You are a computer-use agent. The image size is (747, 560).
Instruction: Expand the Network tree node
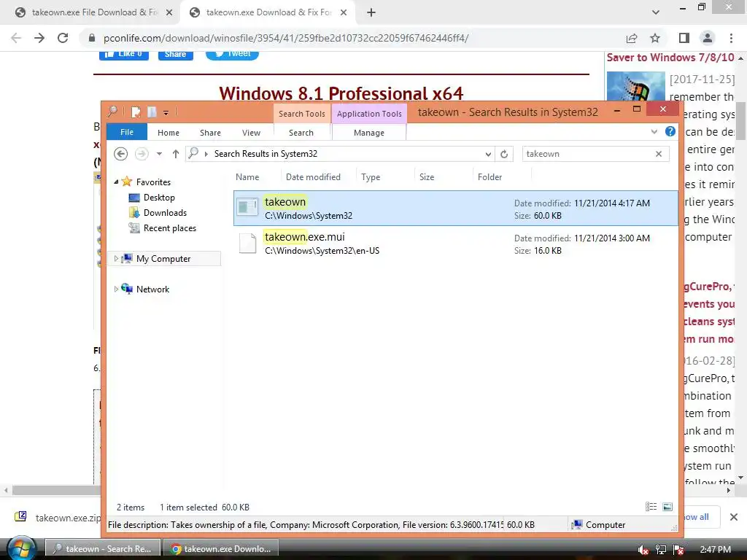tap(116, 289)
